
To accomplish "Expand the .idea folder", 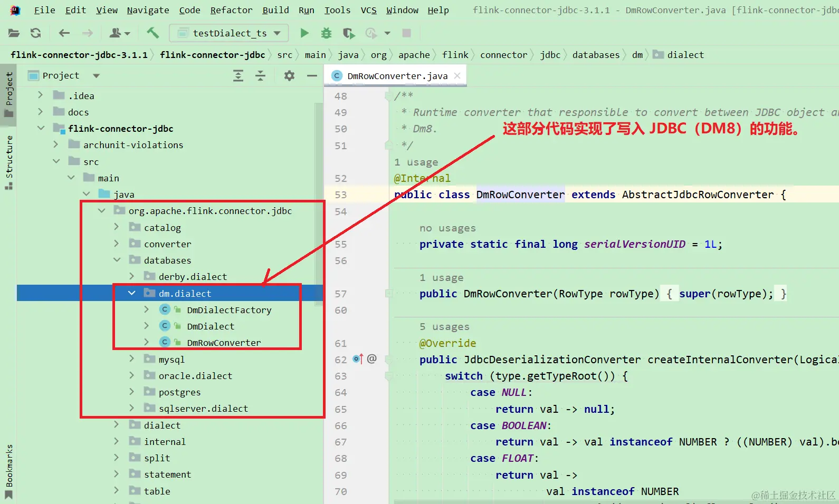I will tap(40, 95).
